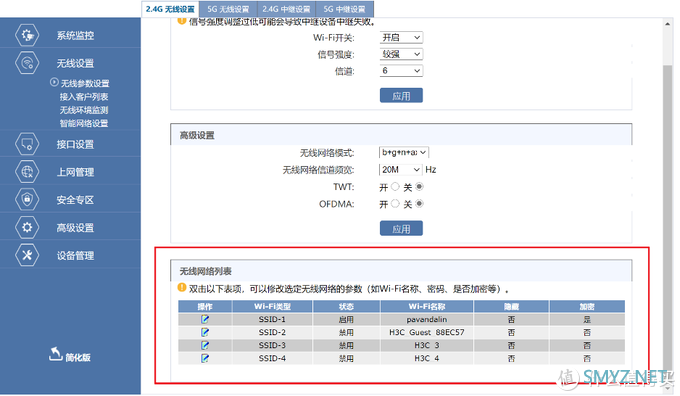Viewport: 680px width, 396px height.
Task: Select the SSID-1 Wi-Fi type cell
Action: [x=272, y=319]
